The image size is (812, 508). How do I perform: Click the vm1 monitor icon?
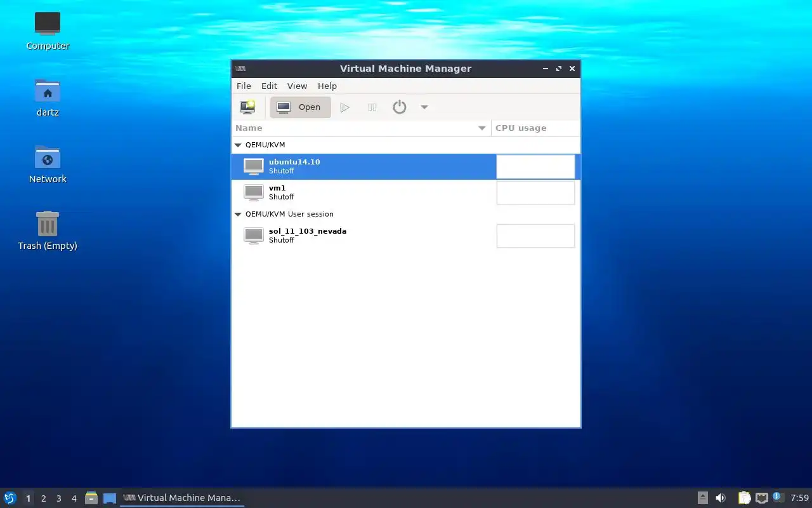pyautogui.click(x=254, y=192)
